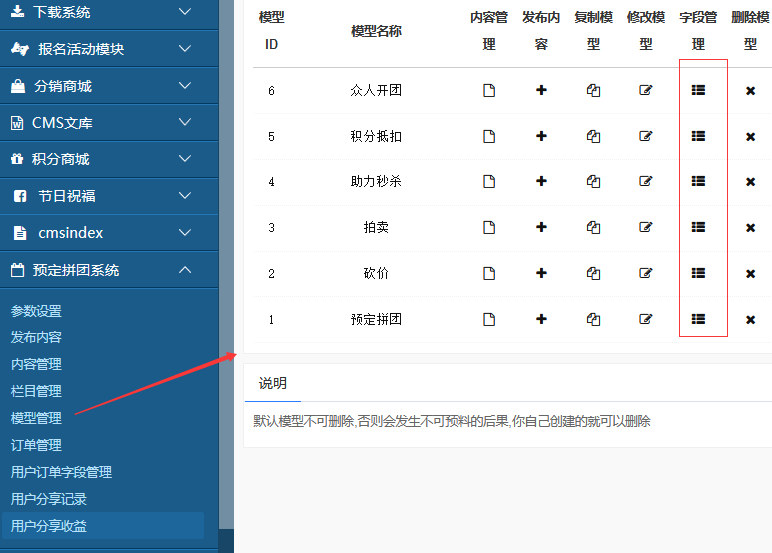
Task: Select the 说明 tab
Action: [x=272, y=383]
